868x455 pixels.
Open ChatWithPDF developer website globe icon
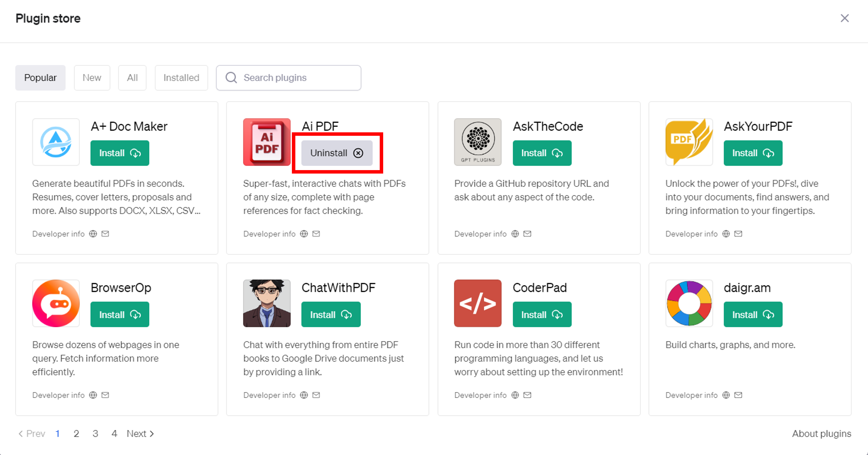pyautogui.click(x=304, y=395)
